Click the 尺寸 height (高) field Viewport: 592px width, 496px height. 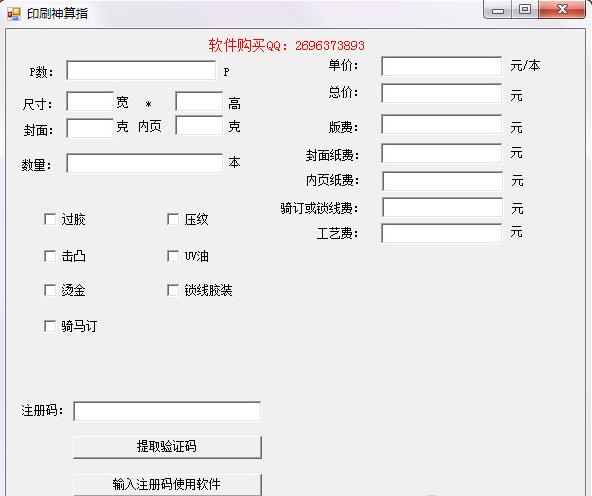[x=199, y=101]
